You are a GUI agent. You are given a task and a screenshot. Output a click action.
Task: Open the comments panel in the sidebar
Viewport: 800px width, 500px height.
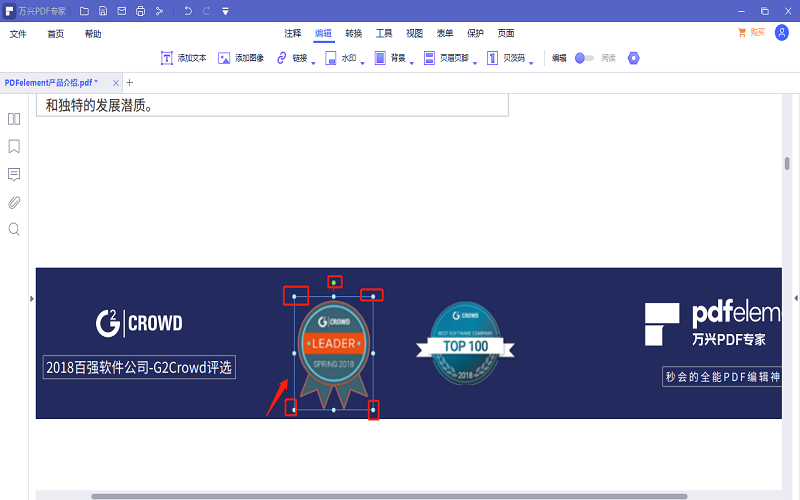(14, 174)
